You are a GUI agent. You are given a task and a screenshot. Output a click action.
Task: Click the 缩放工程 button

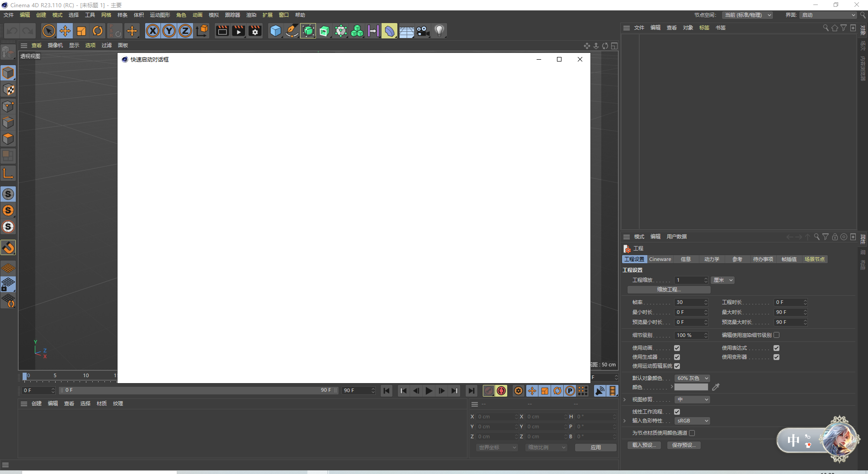click(670, 289)
